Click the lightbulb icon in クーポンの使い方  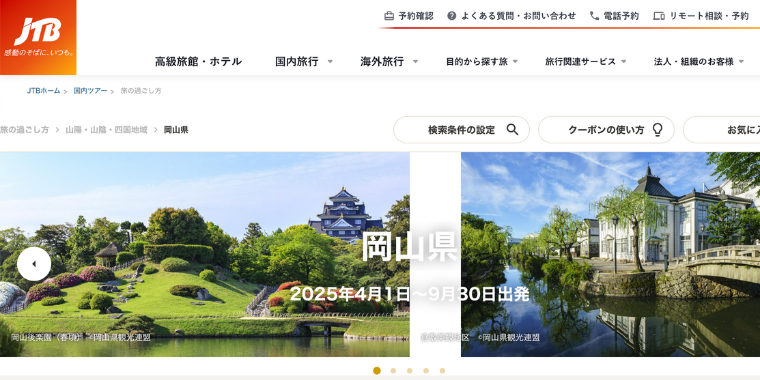point(657,129)
